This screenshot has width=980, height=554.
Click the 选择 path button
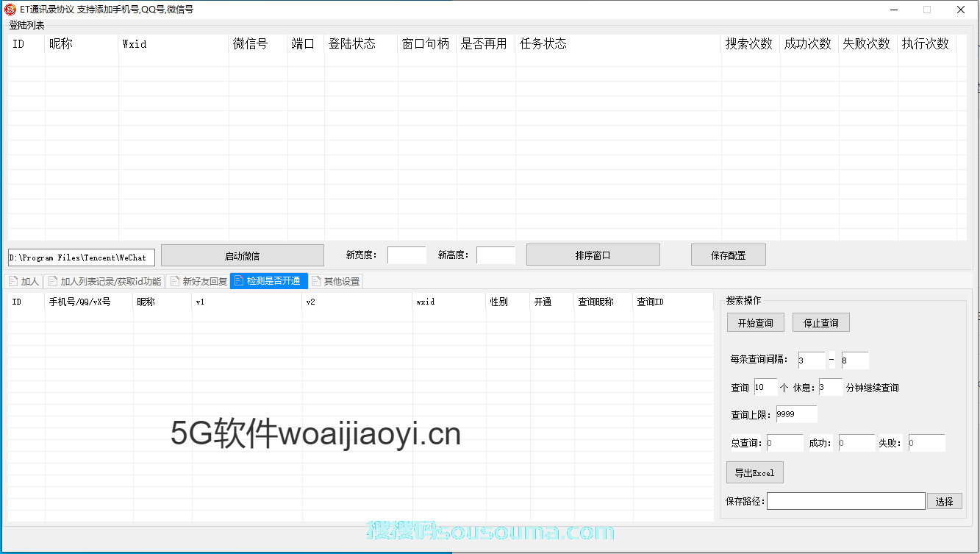944,502
